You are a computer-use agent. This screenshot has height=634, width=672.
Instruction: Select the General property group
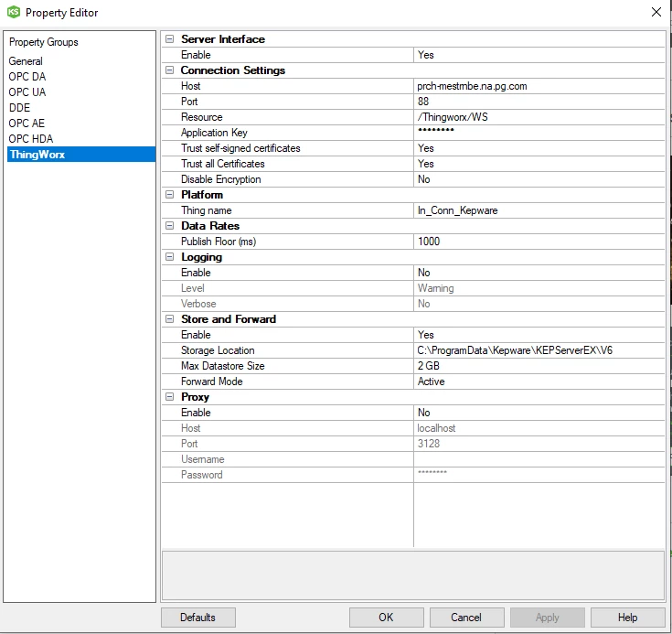(x=26, y=61)
